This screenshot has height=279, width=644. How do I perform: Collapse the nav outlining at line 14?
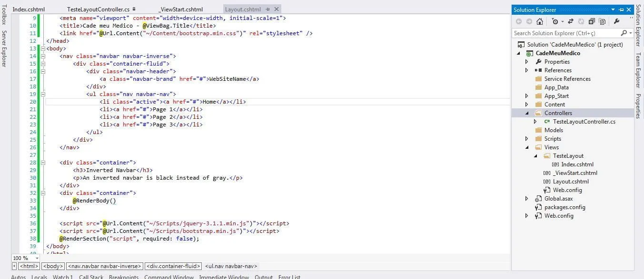pyautogui.click(x=43, y=56)
